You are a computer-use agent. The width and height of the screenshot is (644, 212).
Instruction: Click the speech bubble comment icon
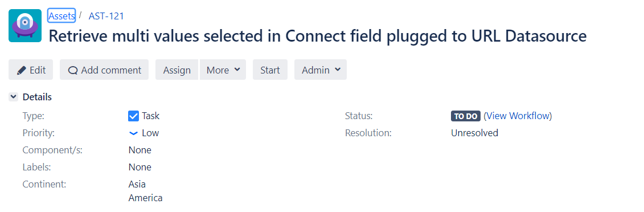(x=73, y=70)
